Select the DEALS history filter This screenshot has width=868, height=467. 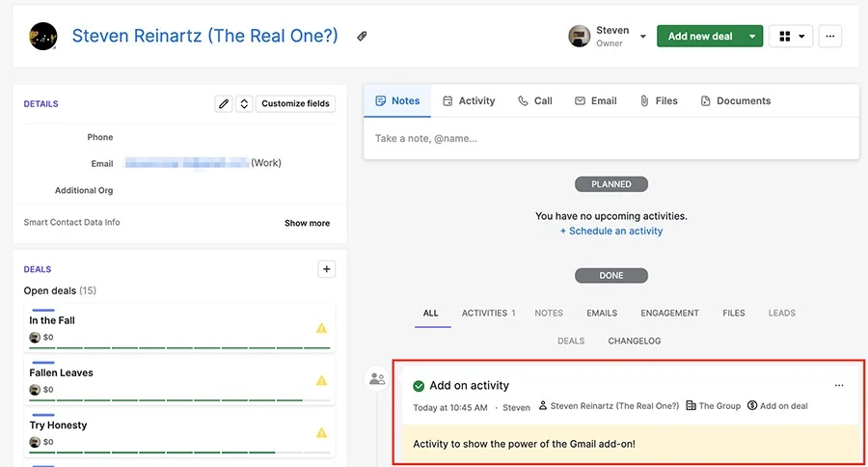[571, 341]
